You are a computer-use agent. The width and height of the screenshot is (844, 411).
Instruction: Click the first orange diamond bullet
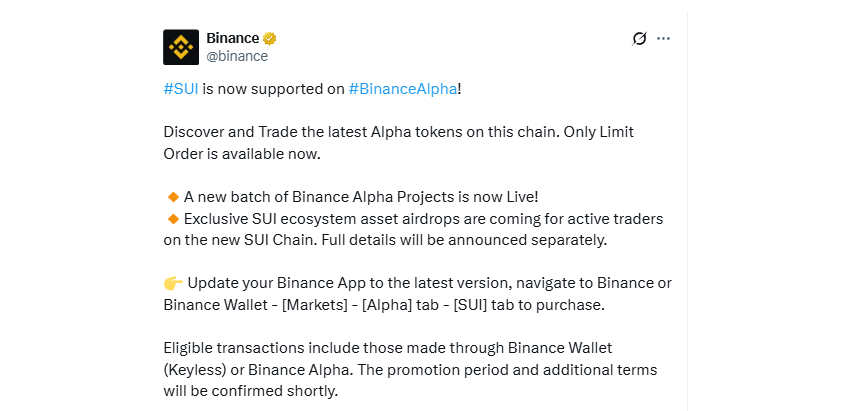(173, 197)
